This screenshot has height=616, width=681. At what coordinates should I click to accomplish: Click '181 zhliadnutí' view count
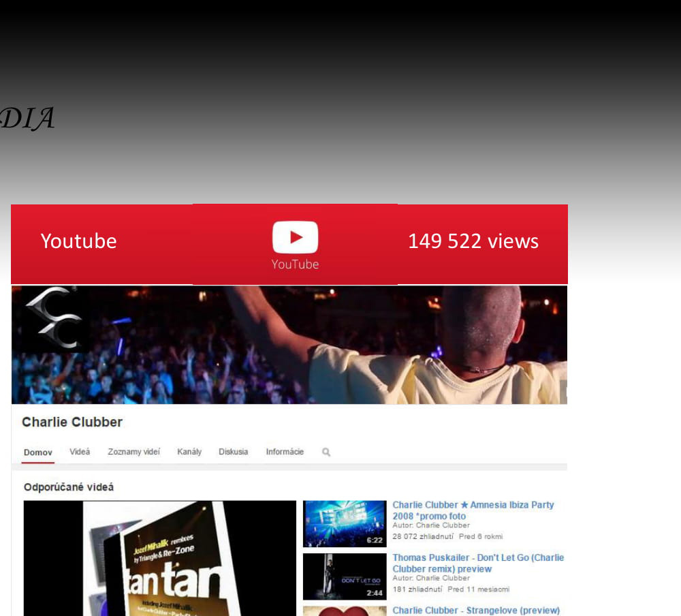point(417,589)
